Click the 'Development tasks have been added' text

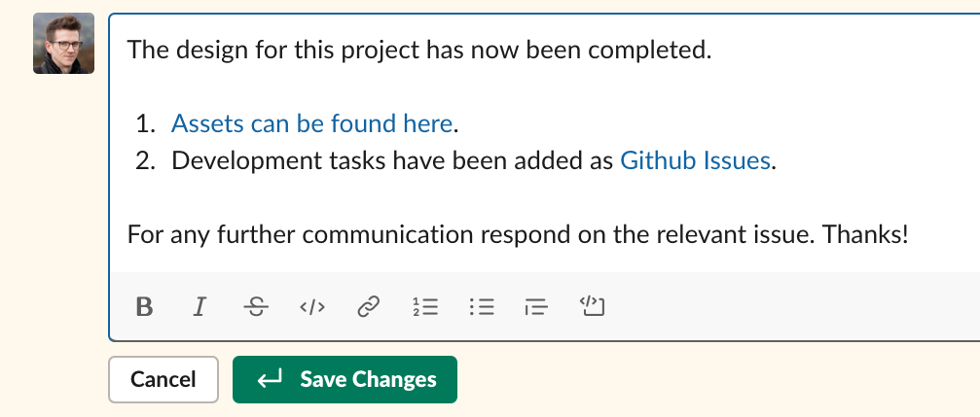click(392, 160)
